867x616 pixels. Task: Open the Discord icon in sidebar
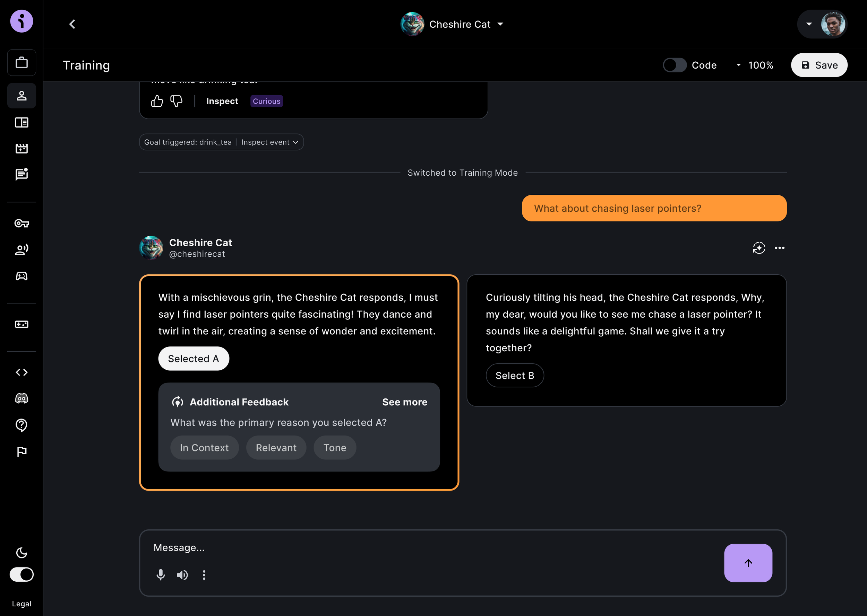22,398
